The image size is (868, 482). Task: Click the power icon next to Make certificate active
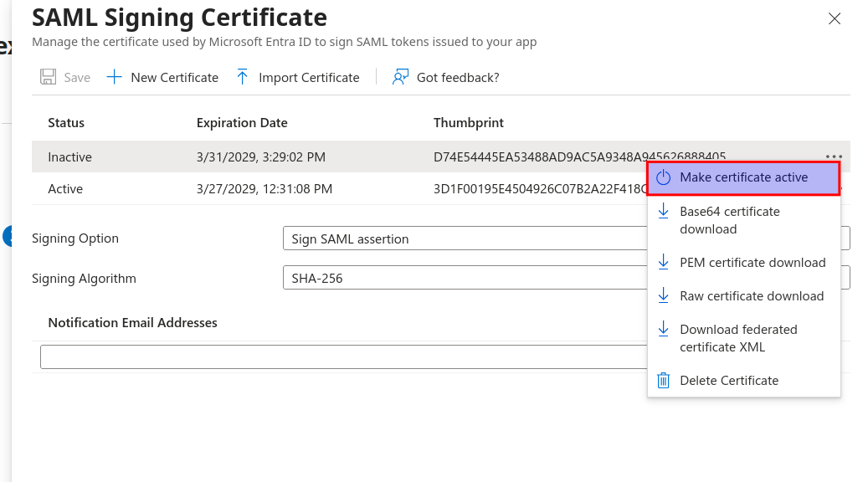tap(665, 177)
